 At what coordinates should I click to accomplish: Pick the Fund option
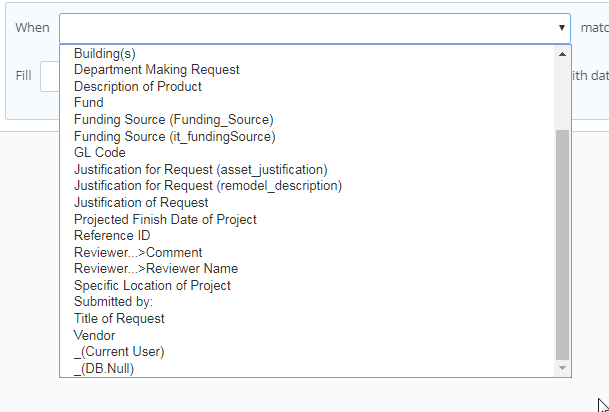[89, 103]
